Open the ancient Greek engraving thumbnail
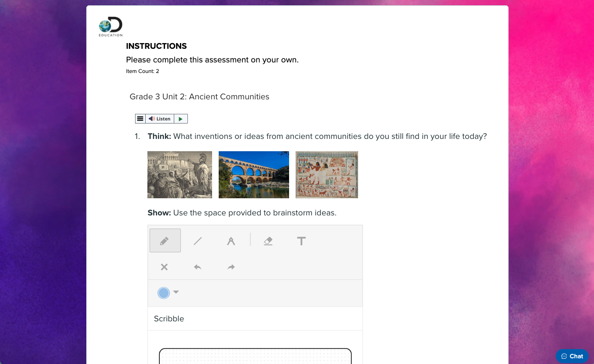594x364 pixels. (x=180, y=175)
